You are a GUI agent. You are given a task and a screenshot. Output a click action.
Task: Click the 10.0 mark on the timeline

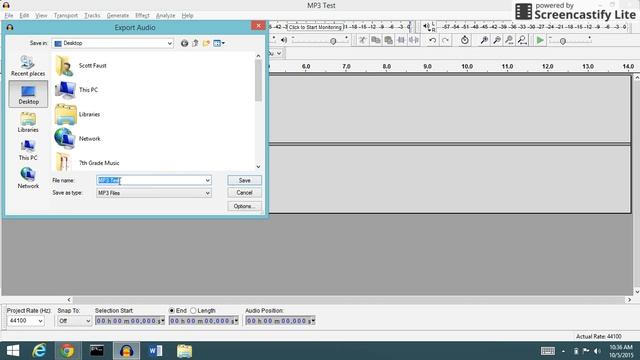(467, 67)
